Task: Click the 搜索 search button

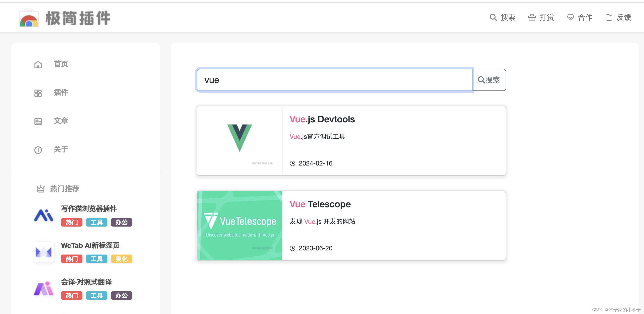Action: [490, 80]
